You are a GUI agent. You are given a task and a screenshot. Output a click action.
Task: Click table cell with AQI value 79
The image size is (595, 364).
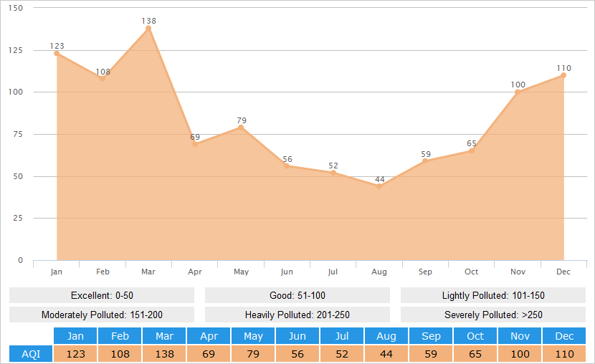[253, 354]
